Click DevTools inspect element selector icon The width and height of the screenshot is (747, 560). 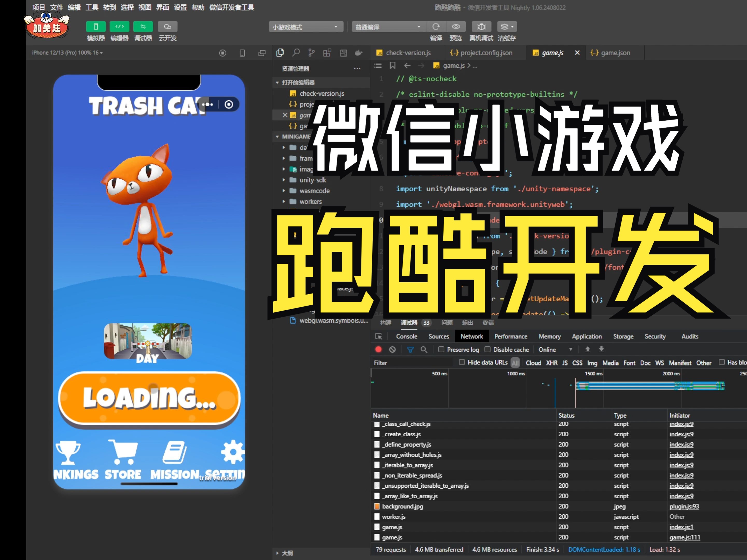[x=379, y=337]
